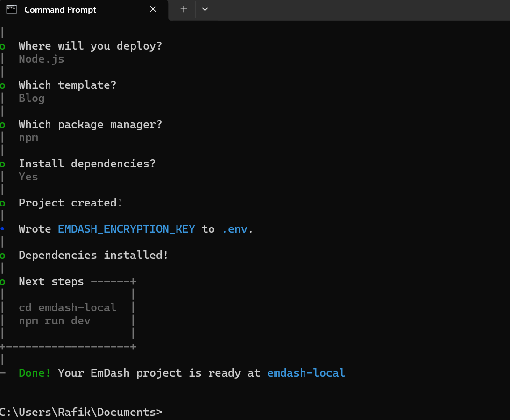Click the green marker beside 'Project created!'

click(x=3, y=204)
